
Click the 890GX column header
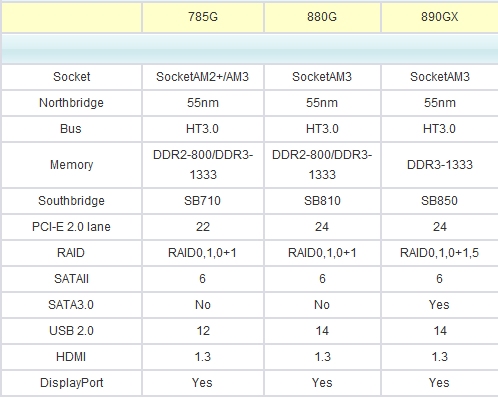(440, 17)
